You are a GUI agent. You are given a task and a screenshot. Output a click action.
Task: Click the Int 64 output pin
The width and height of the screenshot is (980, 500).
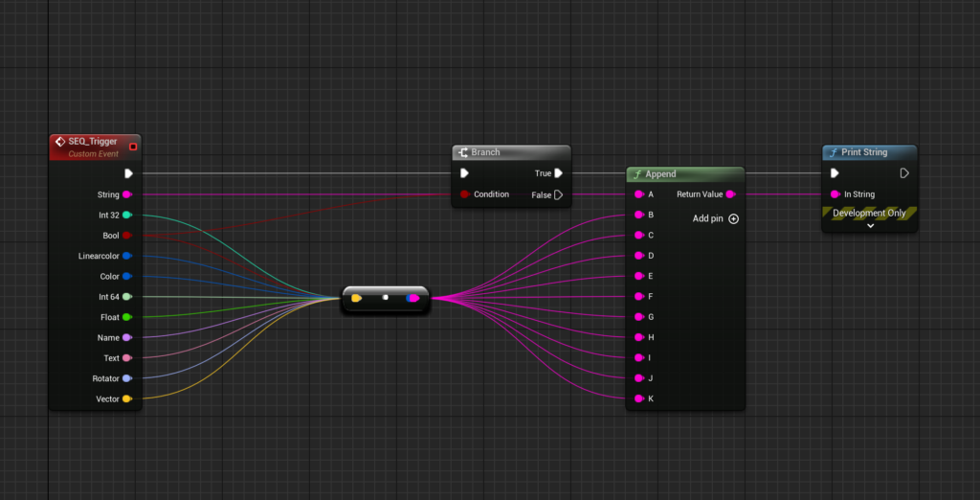point(127,297)
